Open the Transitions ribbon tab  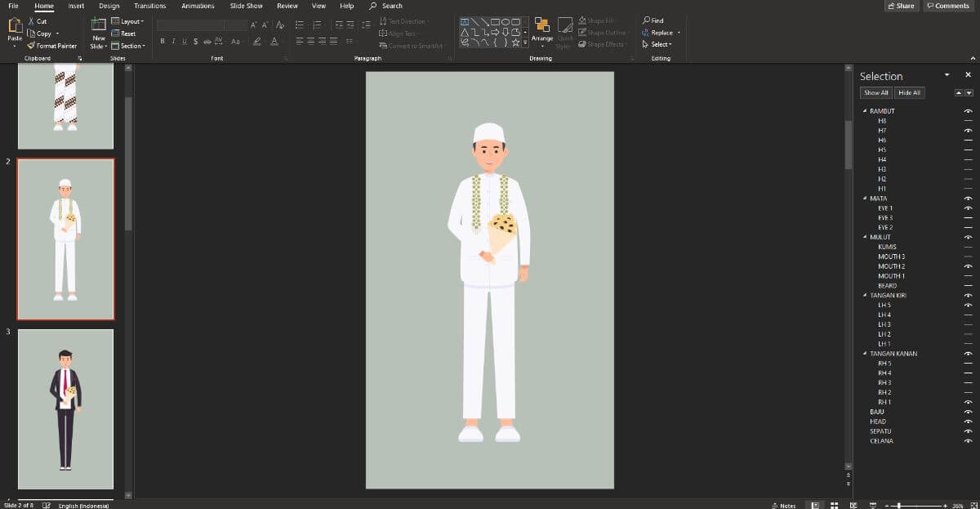point(149,6)
